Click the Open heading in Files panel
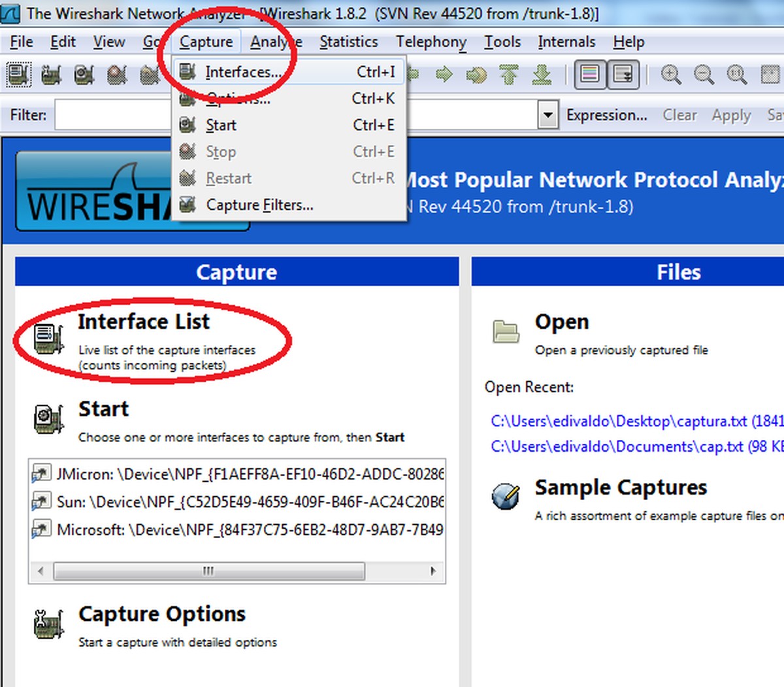784x687 pixels. click(x=562, y=322)
